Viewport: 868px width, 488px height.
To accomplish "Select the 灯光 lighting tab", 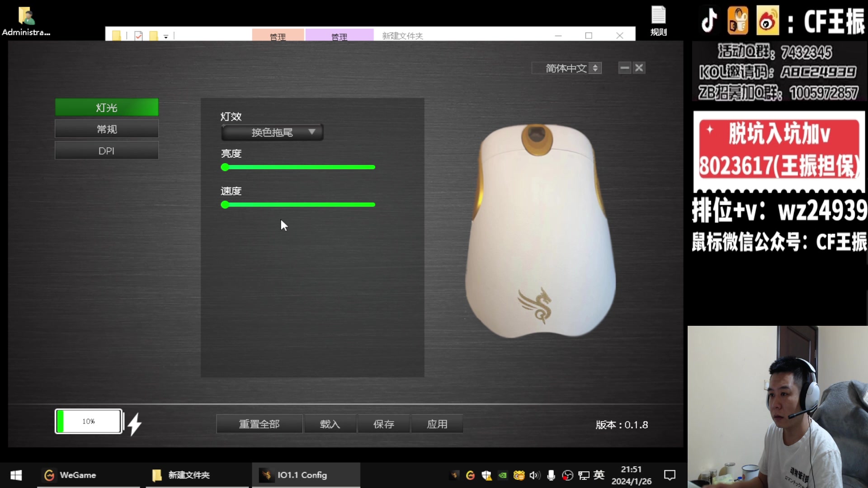I will [107, 108].
